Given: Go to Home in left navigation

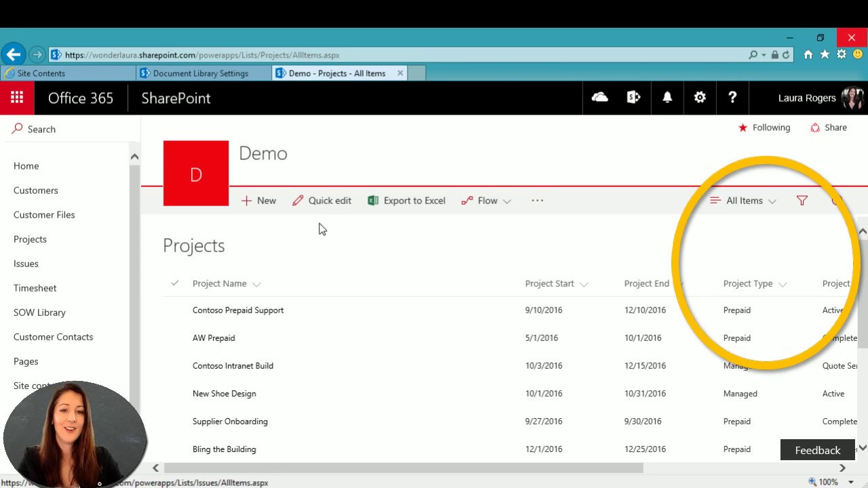Looking at the screenshot, I should [26, 166].
